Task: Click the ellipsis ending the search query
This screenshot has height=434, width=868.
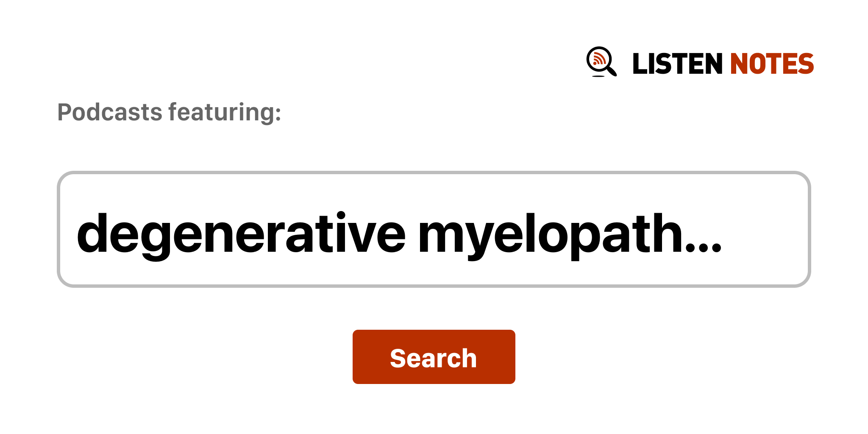Action: (704, 248)
